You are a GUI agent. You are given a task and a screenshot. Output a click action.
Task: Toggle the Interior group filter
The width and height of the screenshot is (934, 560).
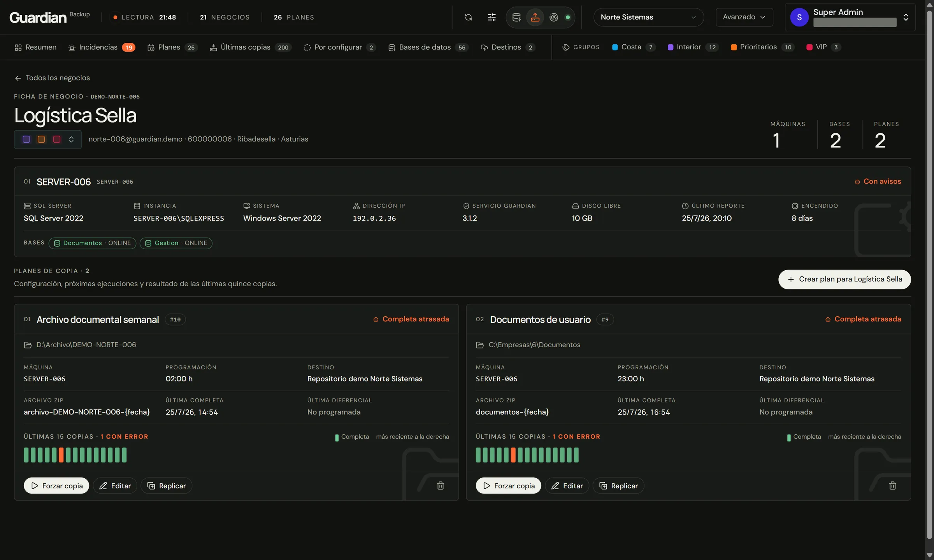tap(693, 47)
